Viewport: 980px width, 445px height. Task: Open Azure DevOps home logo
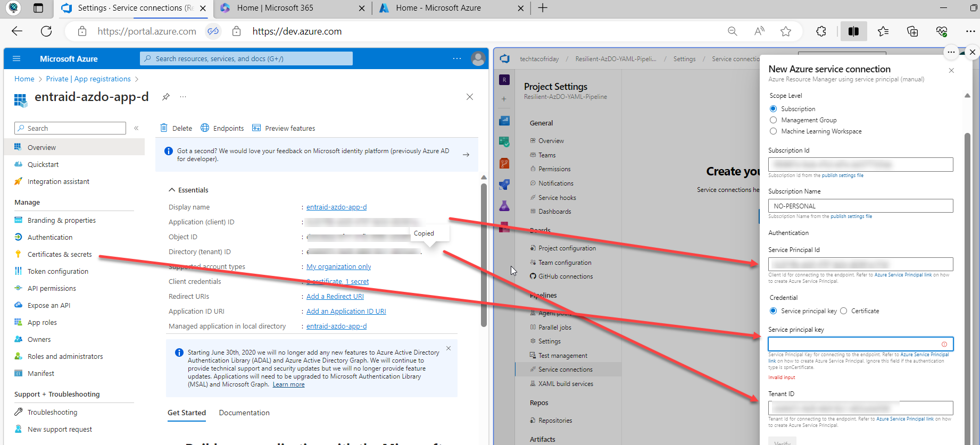click(504, 59)
